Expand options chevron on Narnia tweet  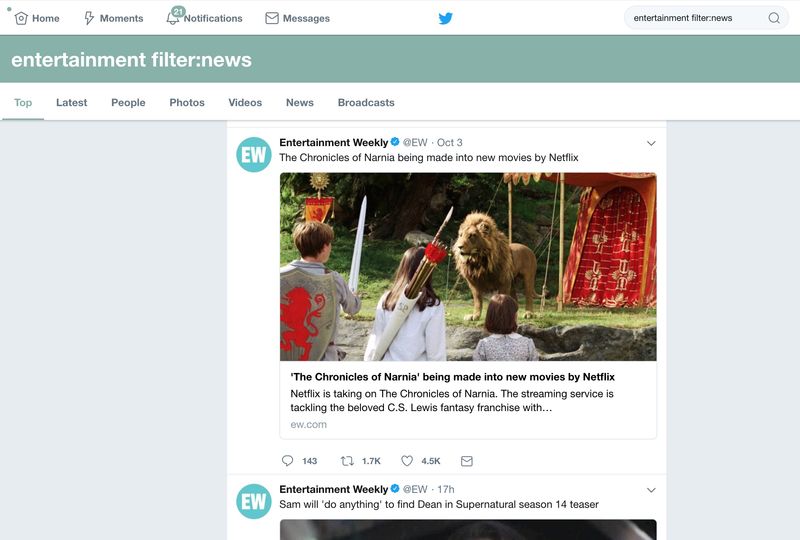651,143
